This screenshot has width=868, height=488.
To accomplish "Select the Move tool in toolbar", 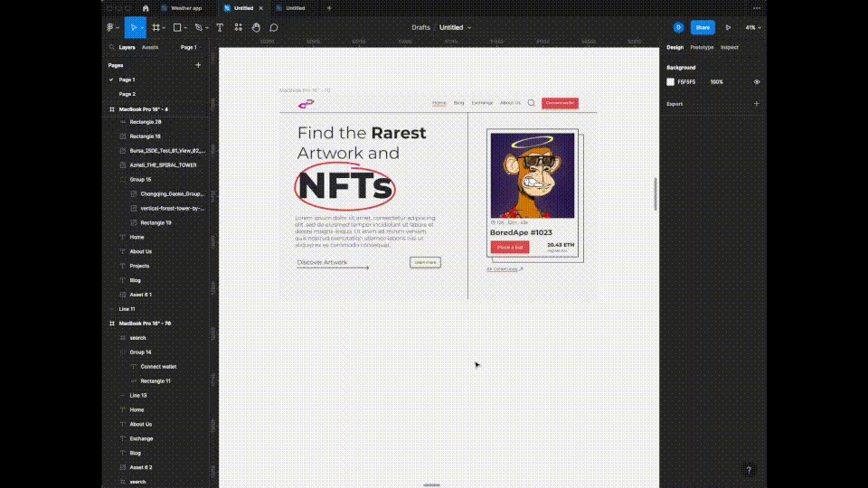I will pos(133,28).
